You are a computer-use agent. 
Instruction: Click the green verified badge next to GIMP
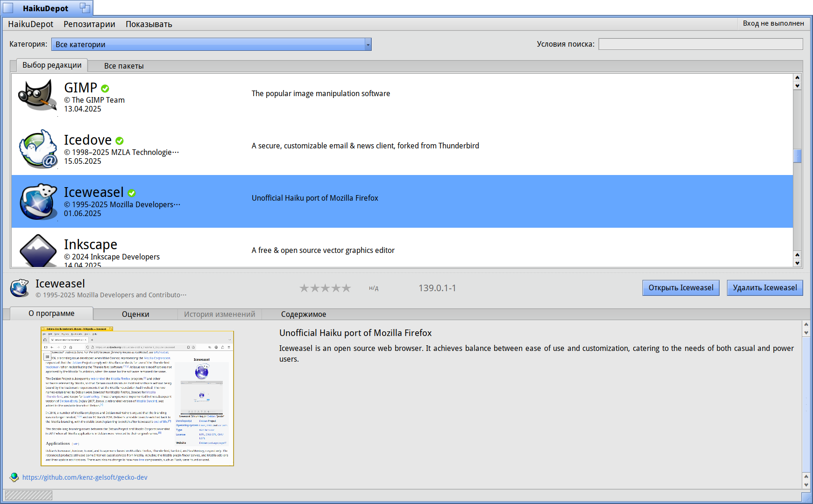105,89
